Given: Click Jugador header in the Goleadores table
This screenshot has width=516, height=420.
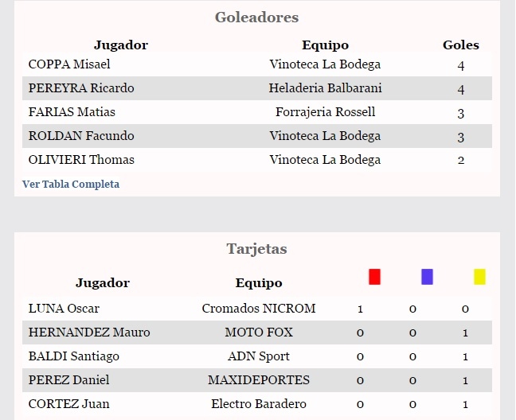Looking at the screenshot, I should pos(121,45).
